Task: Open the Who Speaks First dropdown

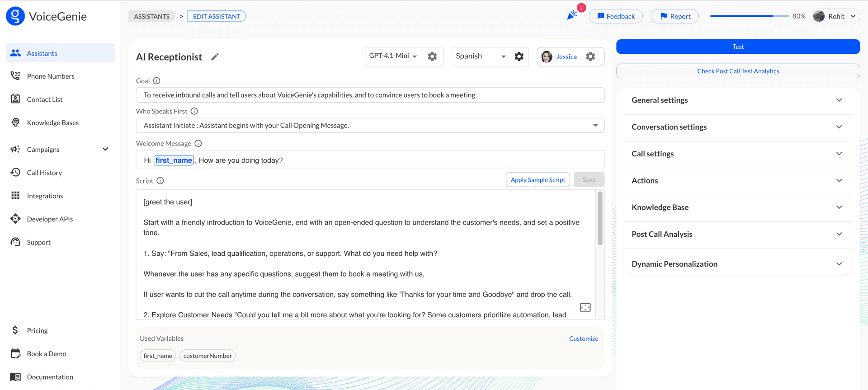Action: (x=370, y=125)
